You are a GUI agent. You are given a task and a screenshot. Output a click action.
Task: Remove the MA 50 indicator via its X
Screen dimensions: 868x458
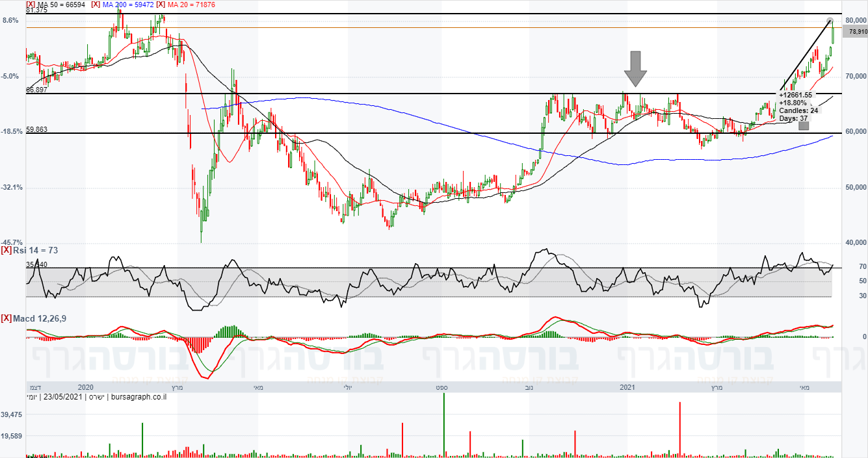[31, 5]
